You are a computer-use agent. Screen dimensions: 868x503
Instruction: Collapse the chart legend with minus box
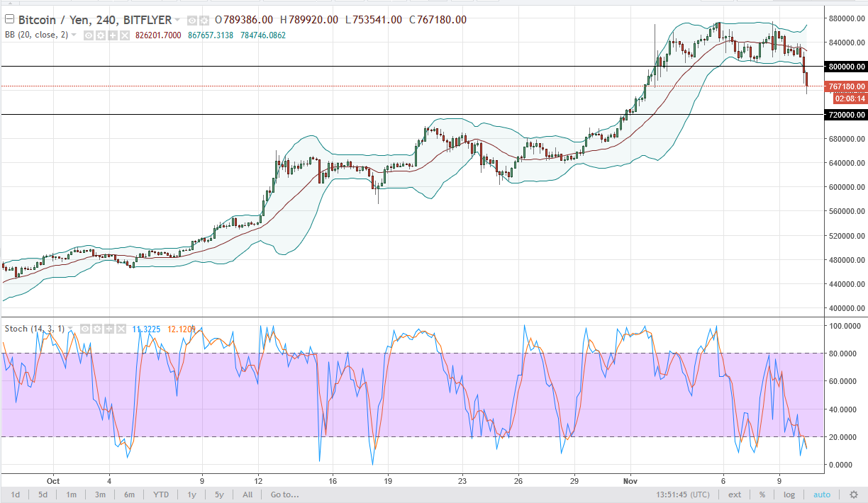click(10, 19)
